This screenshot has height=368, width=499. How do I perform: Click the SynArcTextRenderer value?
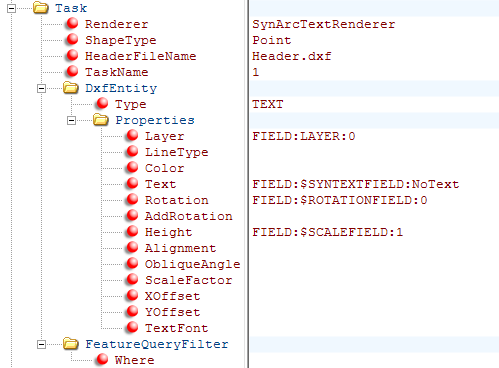pyautogui.click(x=324, y=24)
